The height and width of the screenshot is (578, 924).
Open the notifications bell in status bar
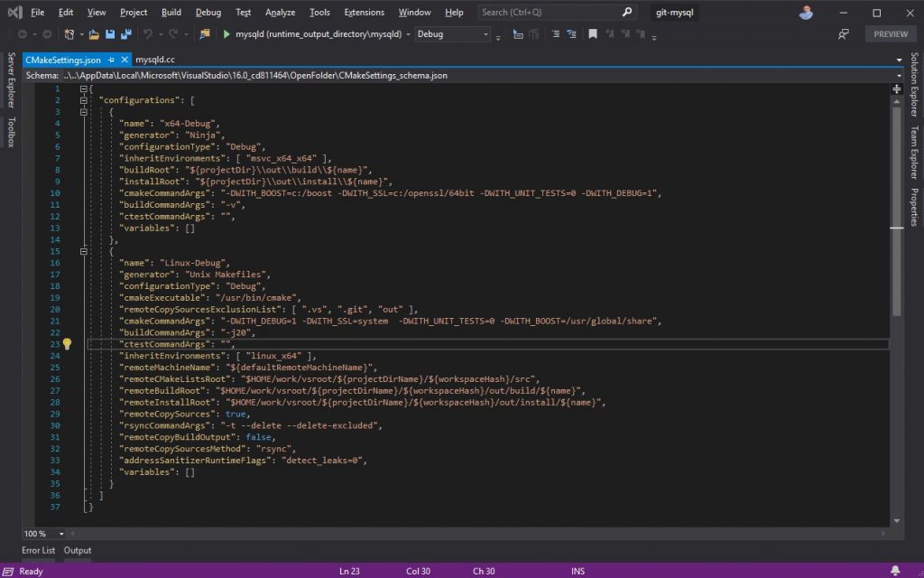coord(894,571)
